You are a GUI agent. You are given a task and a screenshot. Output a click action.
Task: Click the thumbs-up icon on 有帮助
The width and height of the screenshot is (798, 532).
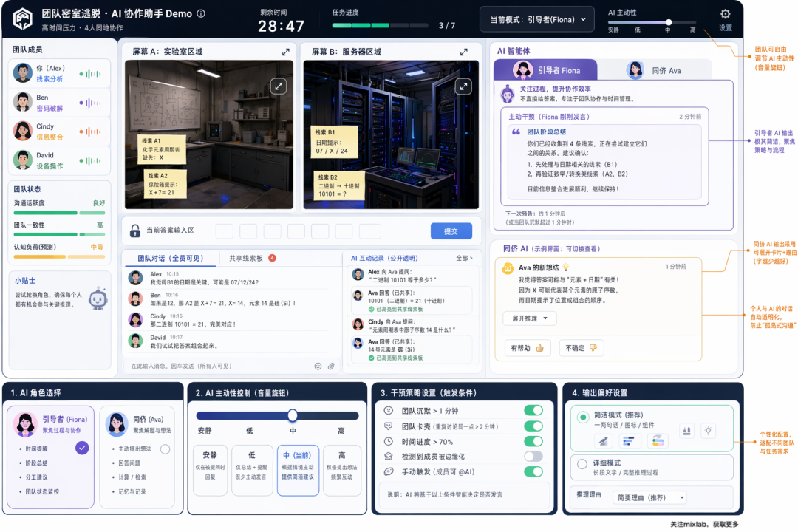(540, 348)
